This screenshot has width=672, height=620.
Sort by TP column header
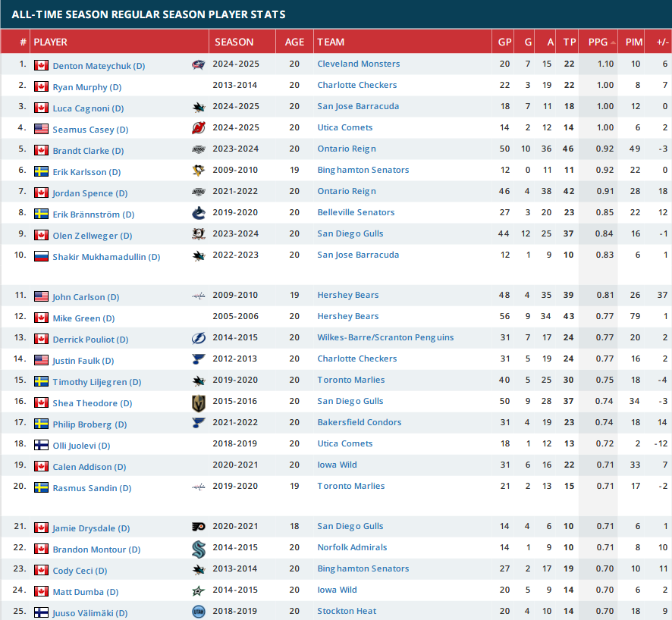click(567, 42)
